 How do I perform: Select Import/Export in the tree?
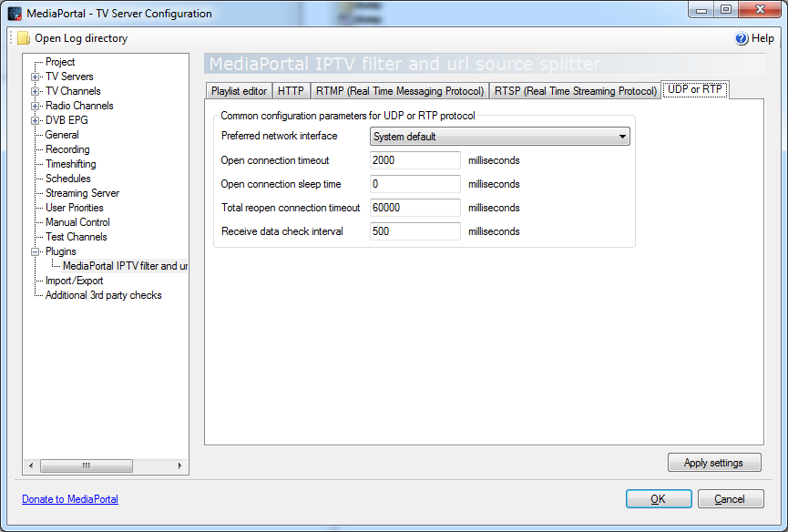pos(75,281)
